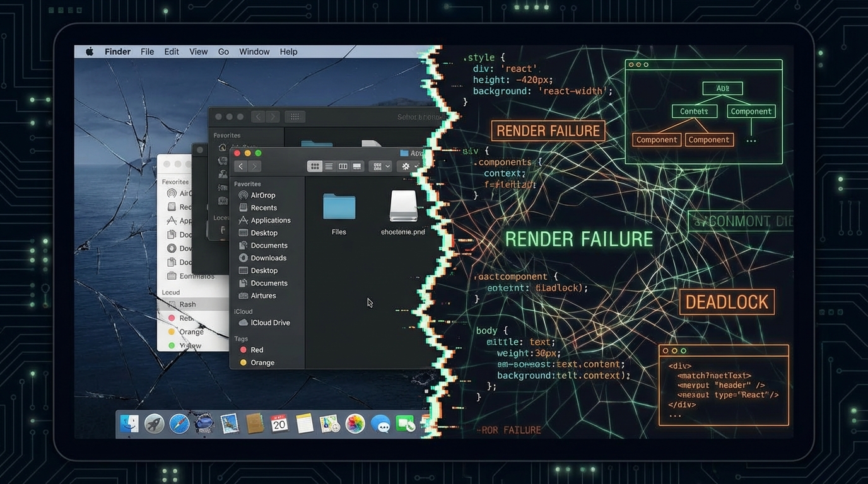868x484 pixels.
Task: Navigate back using the Finder back arrow
Action: click(x=240, y=166)
